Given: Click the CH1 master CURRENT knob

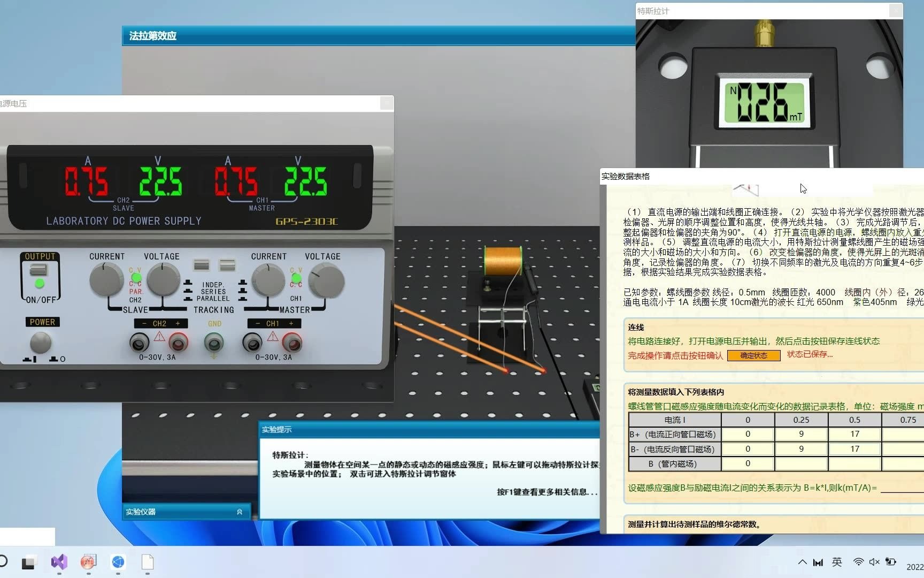Looking at the screenshot, I should 268,280.
